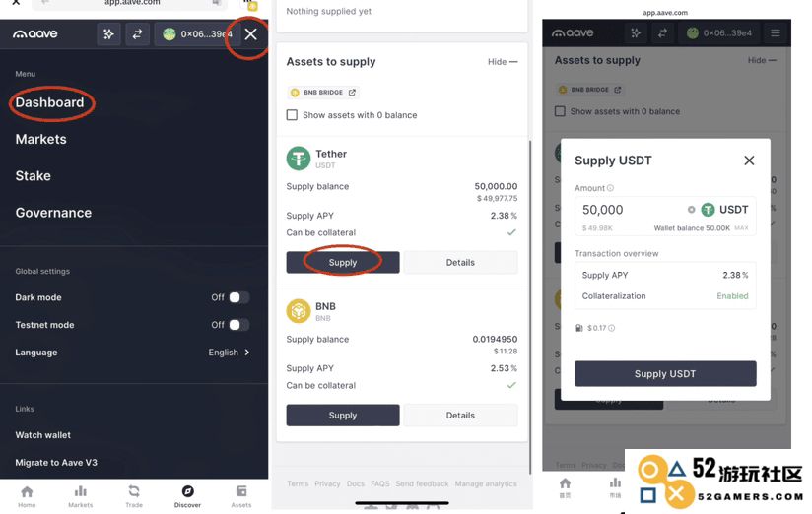Expand Language English chevron
The image size is (812, 514).
click(247, 352)
